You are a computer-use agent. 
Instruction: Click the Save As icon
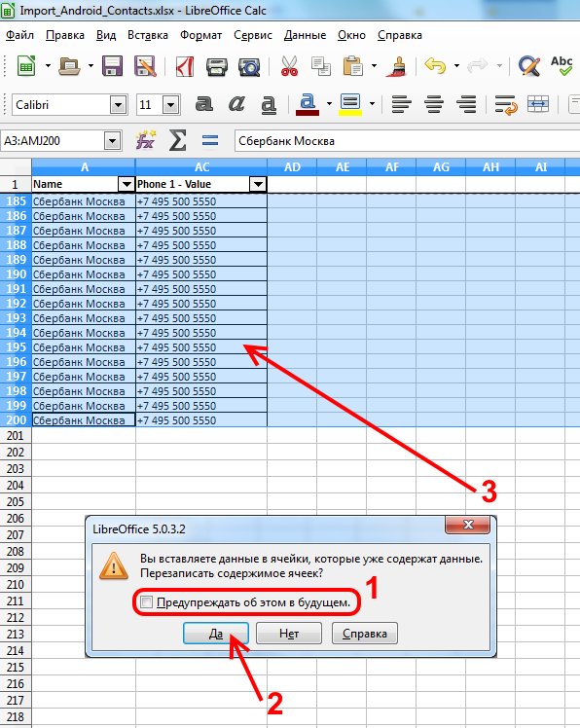coord(145,66)
